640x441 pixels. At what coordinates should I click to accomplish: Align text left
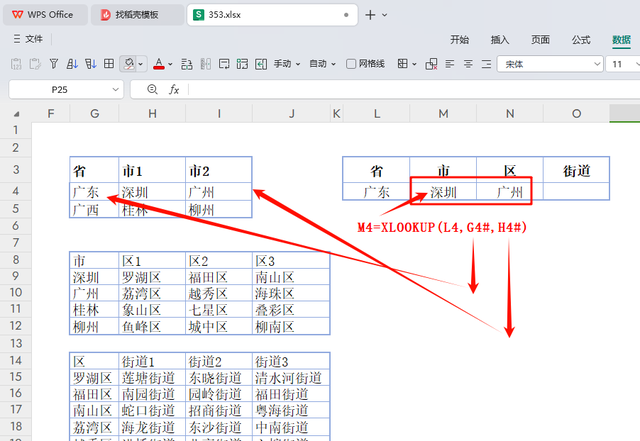pyautogui.click(x=450, y=64)
